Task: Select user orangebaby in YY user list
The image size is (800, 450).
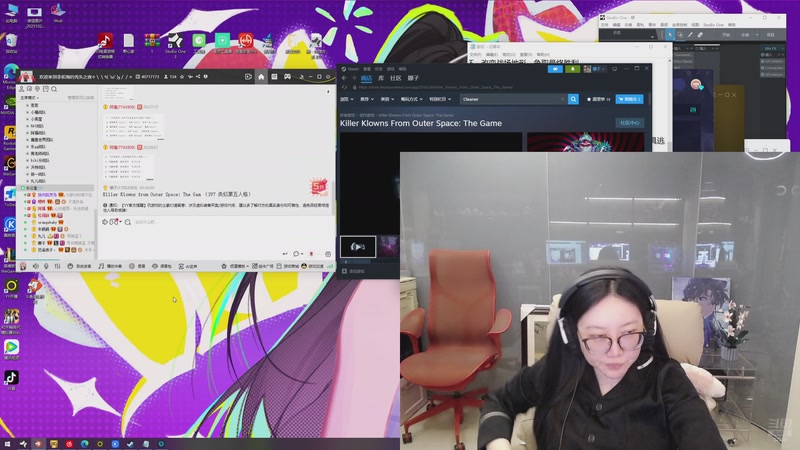Action: 47,222
